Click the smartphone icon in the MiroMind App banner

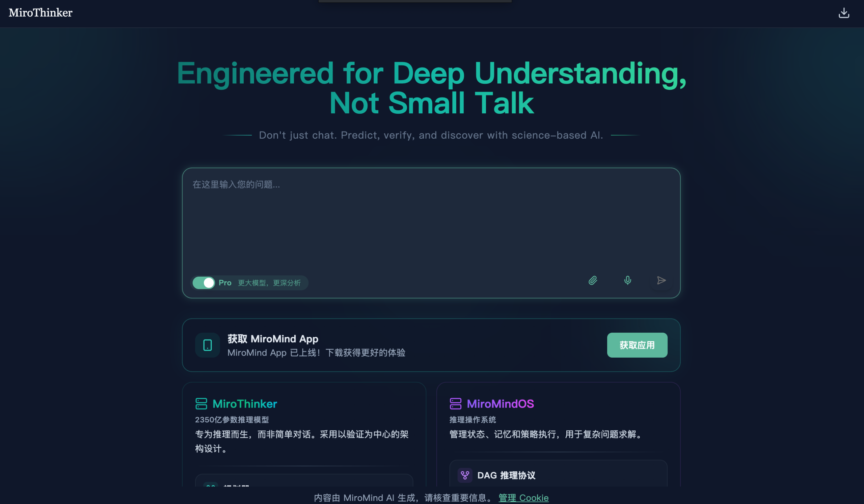207,345
